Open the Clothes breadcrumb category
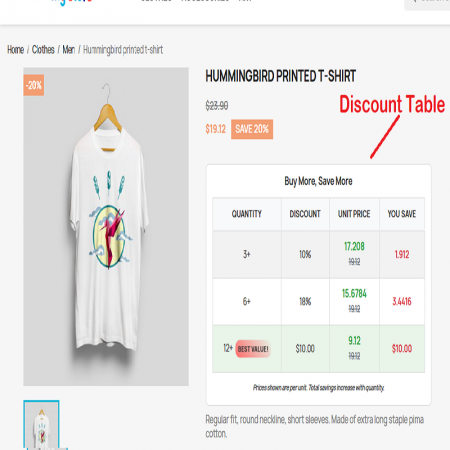The image size is (450, 450). click(x=43, y=50)
